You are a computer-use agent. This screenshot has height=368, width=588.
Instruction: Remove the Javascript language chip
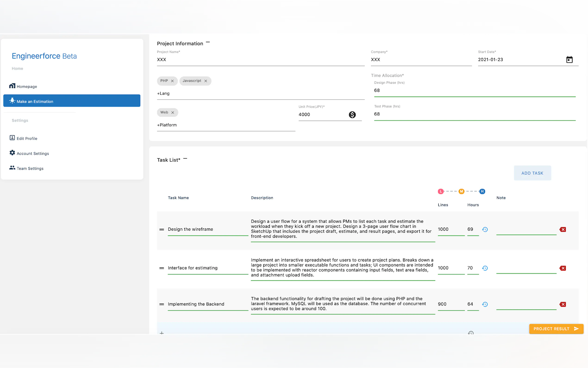tap(206, 81)
